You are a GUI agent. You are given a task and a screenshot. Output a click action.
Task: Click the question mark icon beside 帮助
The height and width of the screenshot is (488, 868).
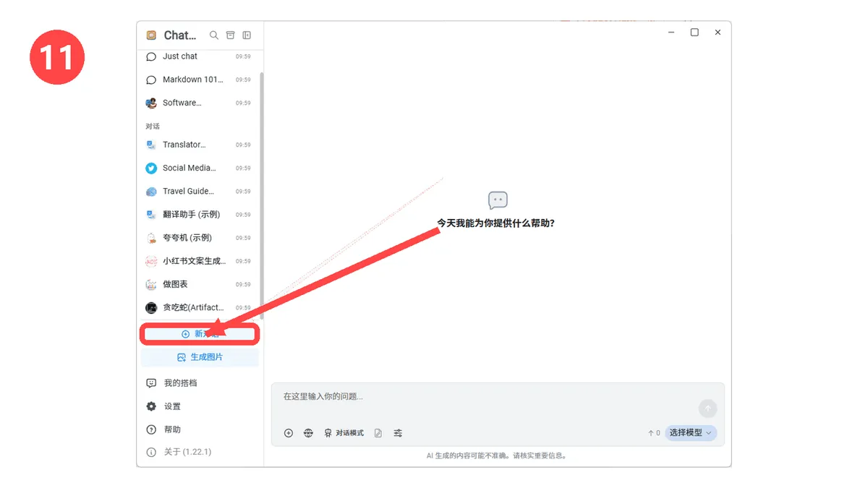[151, 429]
